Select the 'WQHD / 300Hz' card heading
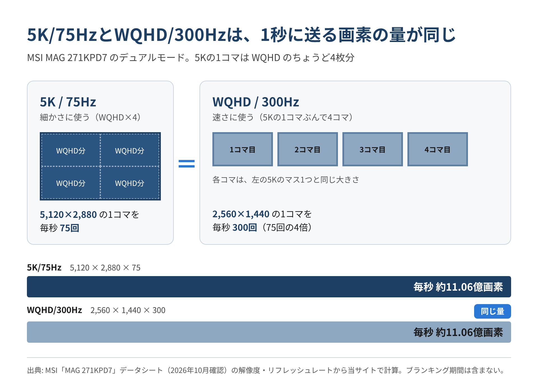Screen dimensions: 538x392 pos(256,102)
